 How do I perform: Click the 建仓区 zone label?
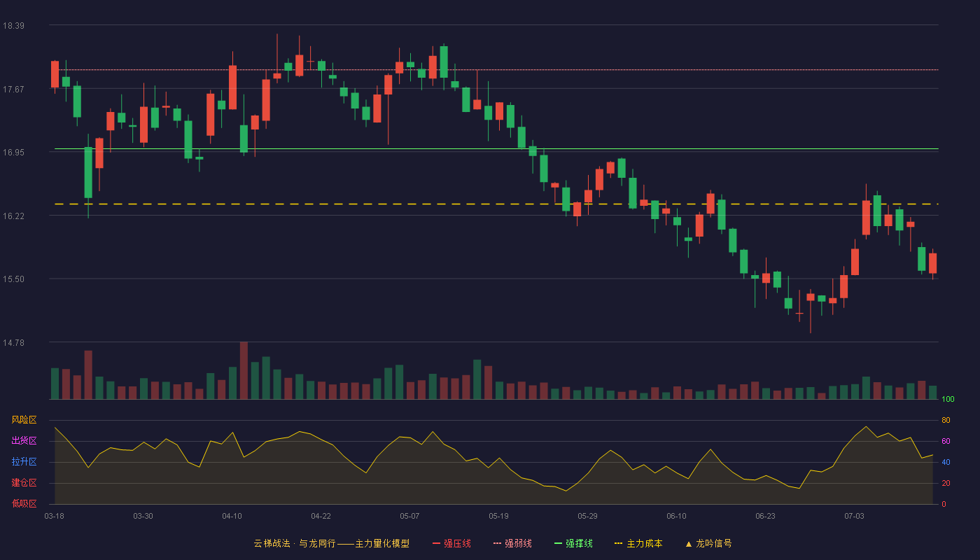click(x=24, y=483)
